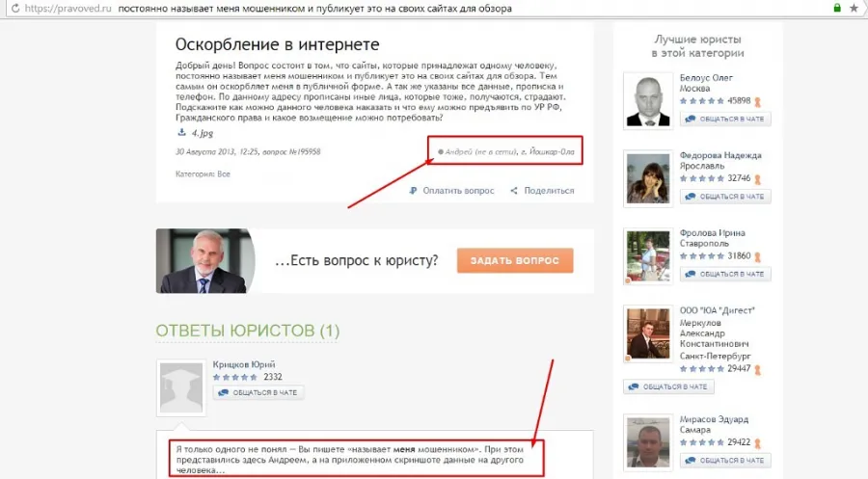Open chat with Мирасов Эдуард

tap(725, 460)
